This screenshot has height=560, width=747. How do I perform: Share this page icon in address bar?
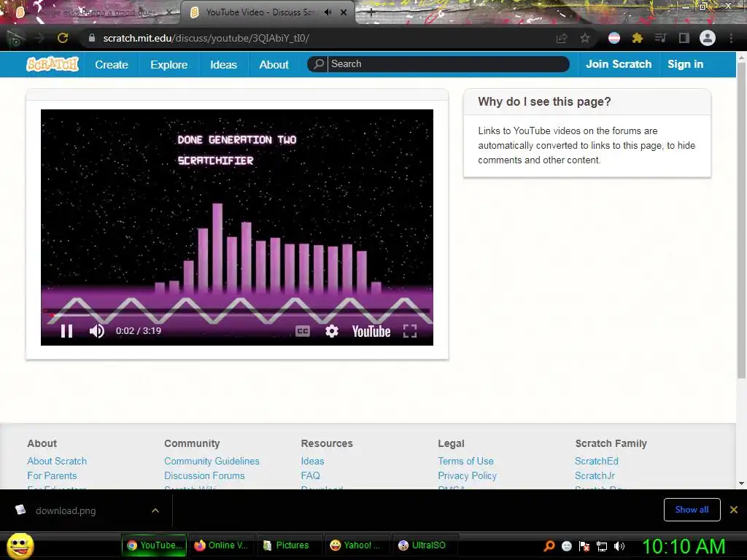pyautogui.click(x=562, y=38)
